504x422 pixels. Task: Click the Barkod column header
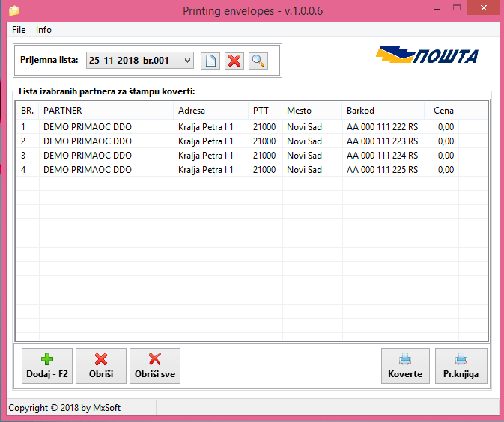[x=383, y=111]
